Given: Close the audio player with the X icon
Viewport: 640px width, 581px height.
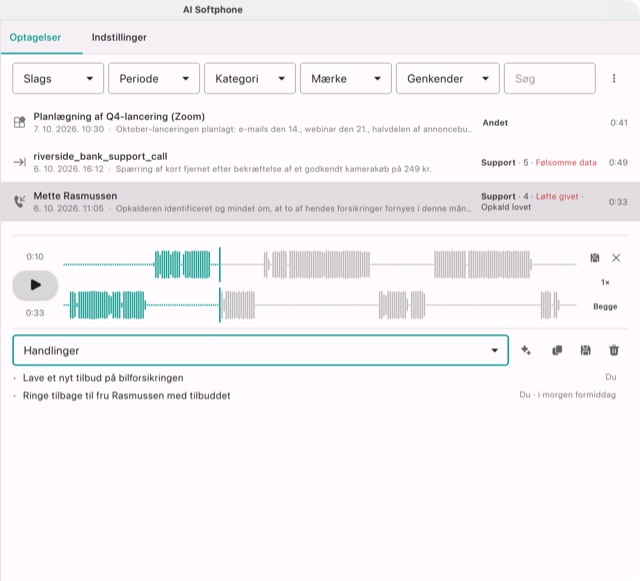Looking at the screenshot, I should coord(616,258).
